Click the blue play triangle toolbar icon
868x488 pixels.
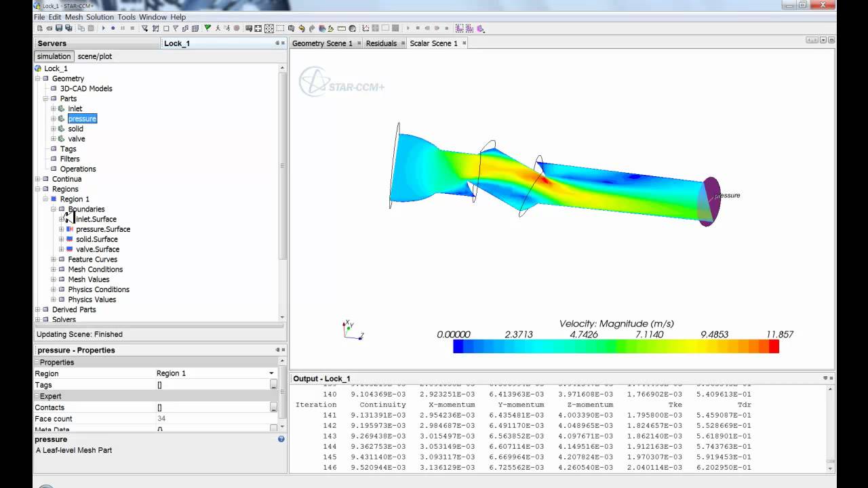tap(104, 28)
